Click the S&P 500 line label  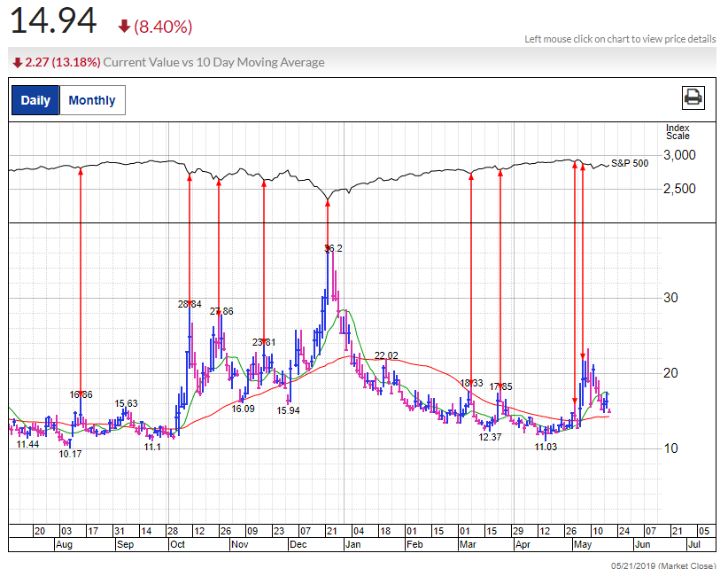[630, 164]
